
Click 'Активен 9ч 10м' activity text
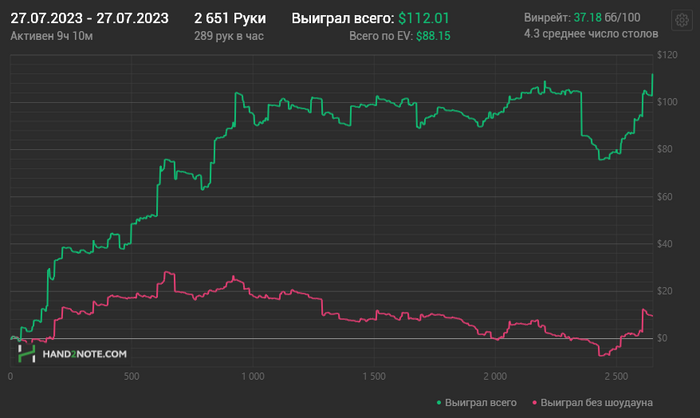click(x=51, y=36)
